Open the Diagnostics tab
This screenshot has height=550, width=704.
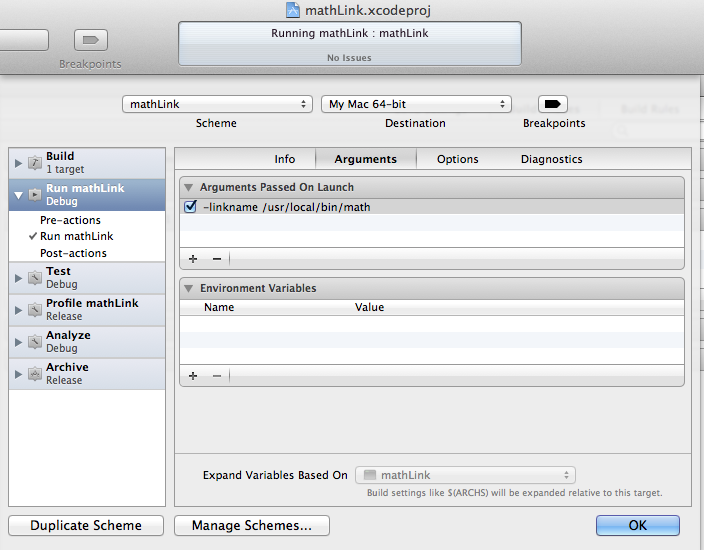551,159
